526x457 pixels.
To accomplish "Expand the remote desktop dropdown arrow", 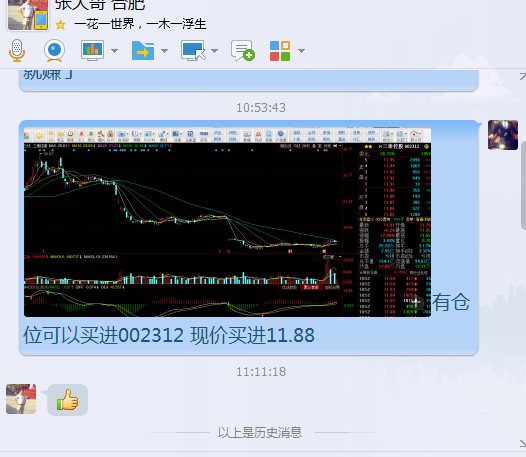I will tap(215, 51).
